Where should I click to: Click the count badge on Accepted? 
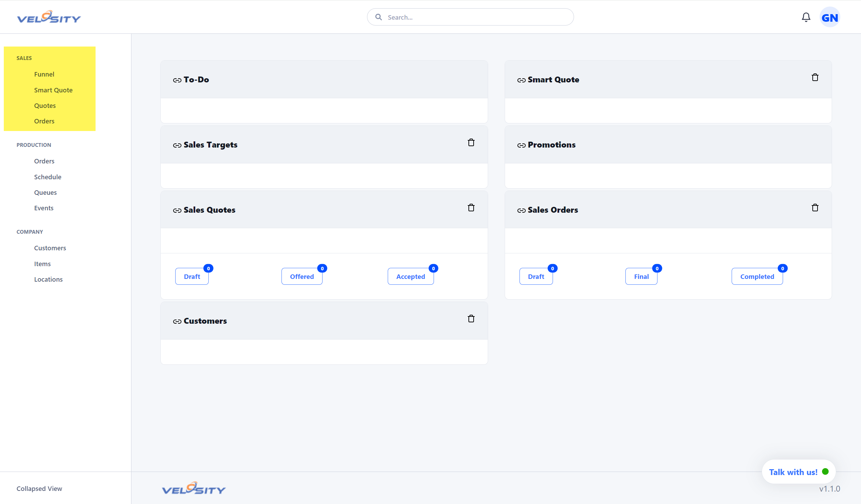(433, 268)
